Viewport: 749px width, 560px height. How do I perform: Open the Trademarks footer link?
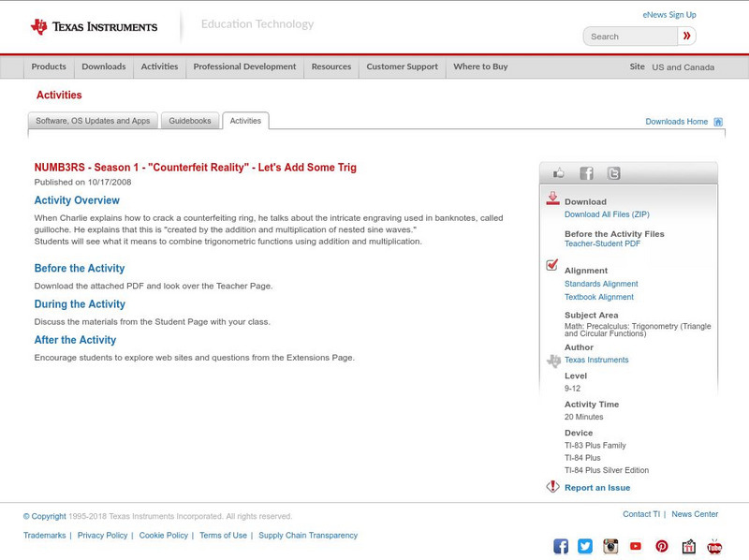tap(44, 536)
